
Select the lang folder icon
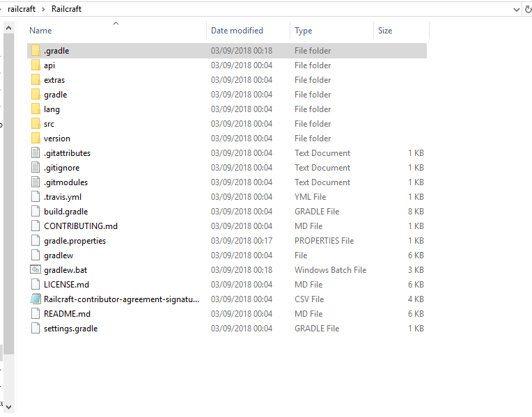[36, 109]
